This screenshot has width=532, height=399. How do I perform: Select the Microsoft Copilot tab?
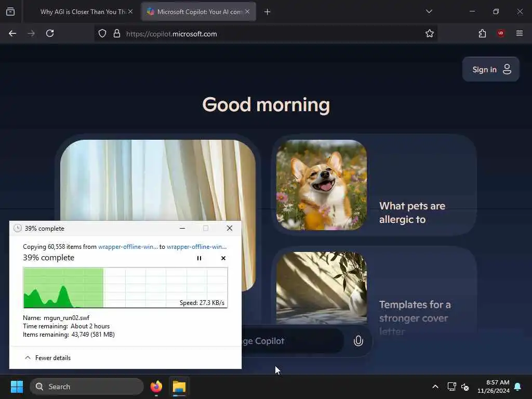(199, 12)
